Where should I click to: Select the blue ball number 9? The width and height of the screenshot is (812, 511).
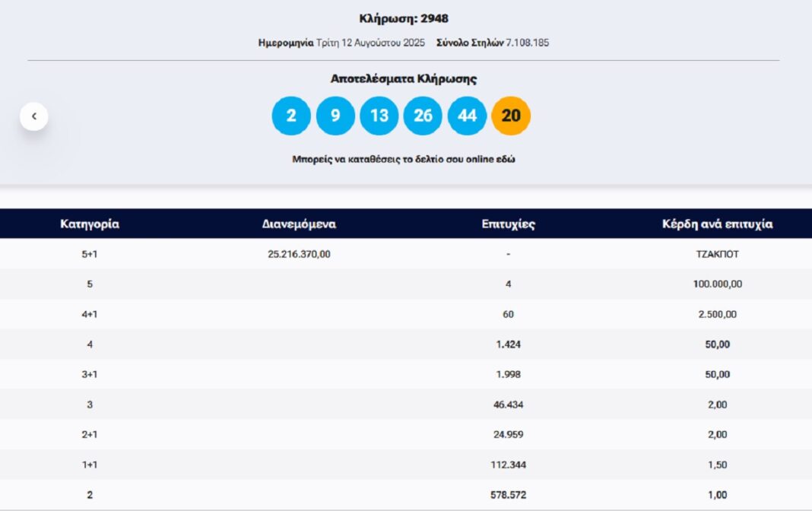point(335,116)
